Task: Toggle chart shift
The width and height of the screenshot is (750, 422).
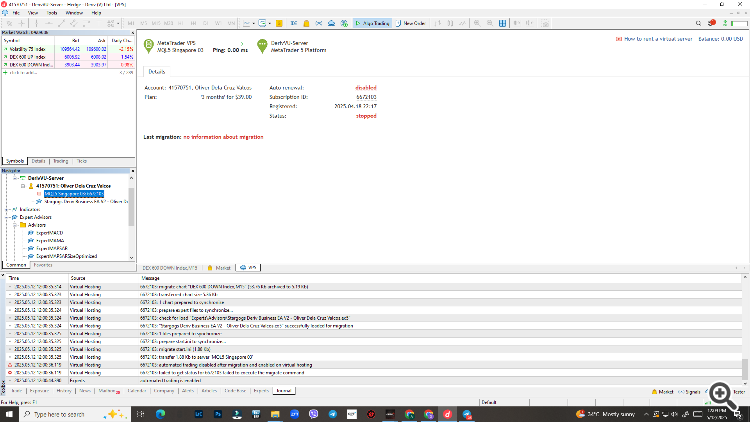Action: coord(529,23)
